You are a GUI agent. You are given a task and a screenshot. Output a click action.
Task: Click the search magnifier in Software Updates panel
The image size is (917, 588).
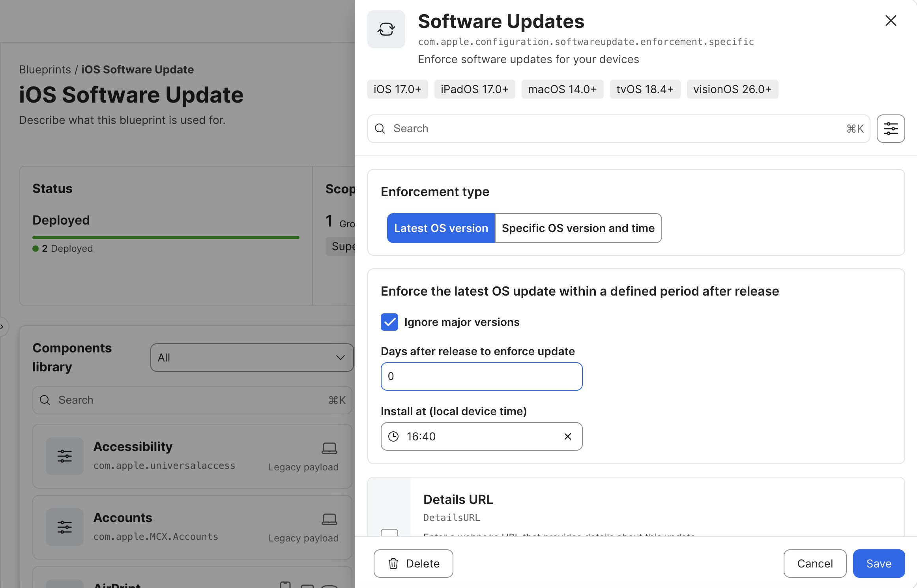click(x=380, y=129)
